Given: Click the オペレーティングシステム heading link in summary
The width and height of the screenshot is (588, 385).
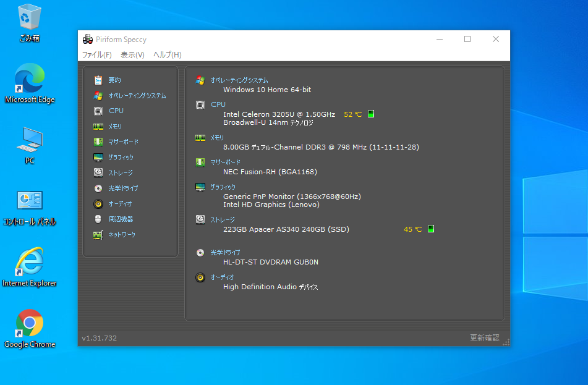Looking at the screenshot, I should point(239,80).
